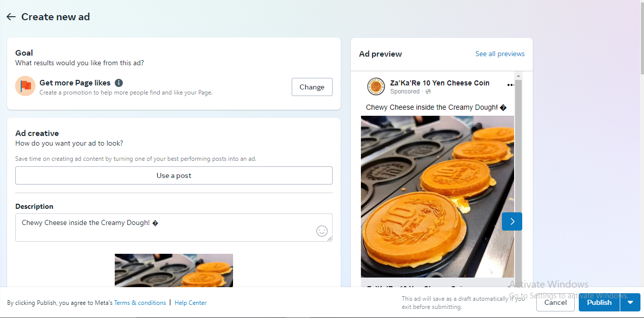Click the ad preview panel's vertical scrollbar
644x318 pixels.
coord(518,177)
